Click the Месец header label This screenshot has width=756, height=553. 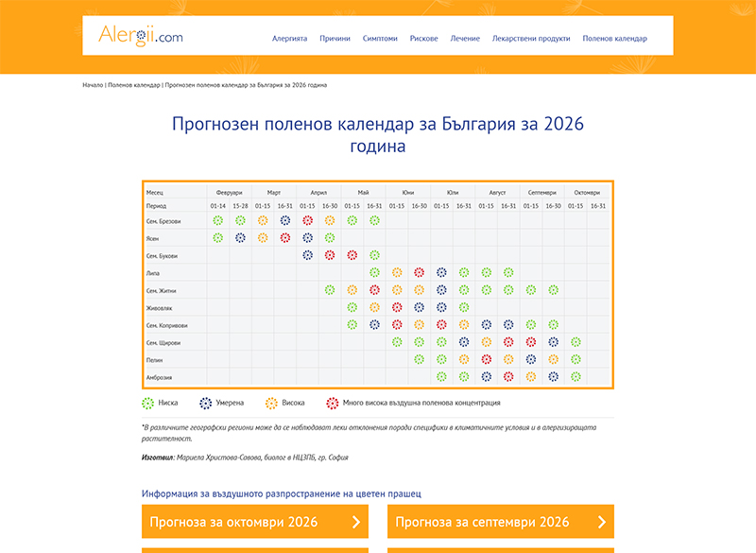[155, 193]
